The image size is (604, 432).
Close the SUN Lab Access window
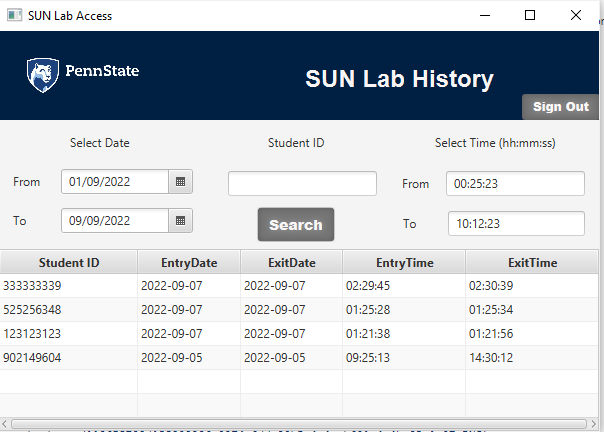(x=575, y=15)
